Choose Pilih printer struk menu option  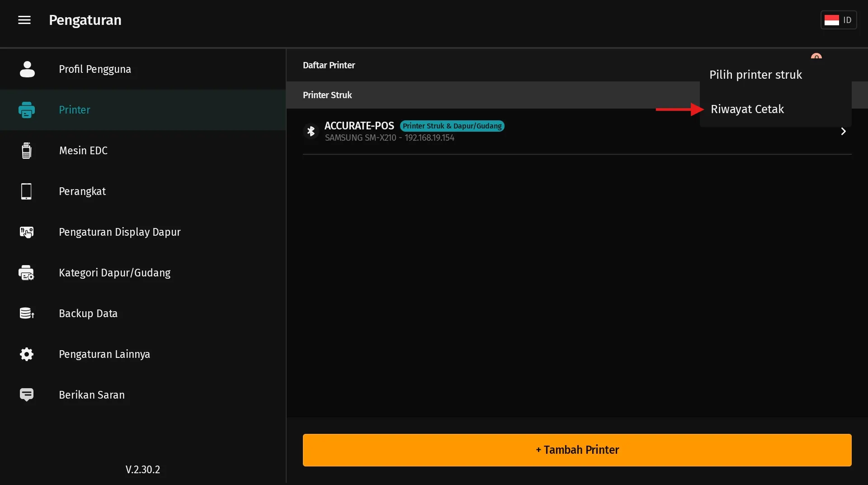click(x=755, y=75)
